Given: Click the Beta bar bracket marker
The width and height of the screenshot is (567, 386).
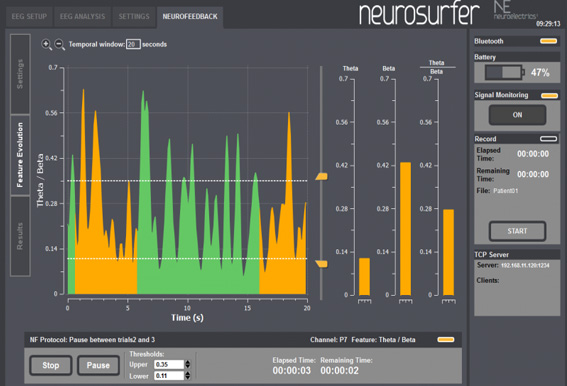Looking at the screenshot, I should (405, 301).
